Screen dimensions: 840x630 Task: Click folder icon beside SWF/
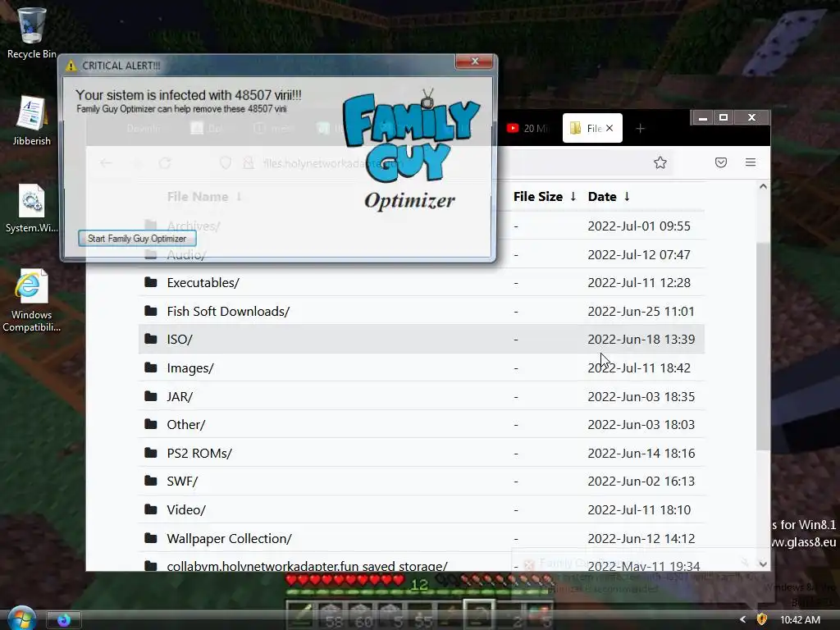point(151,481)
